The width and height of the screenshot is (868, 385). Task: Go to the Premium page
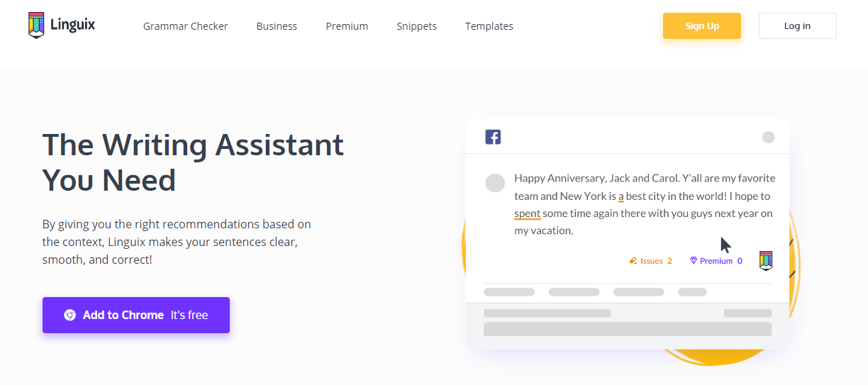tap(347, 26)
